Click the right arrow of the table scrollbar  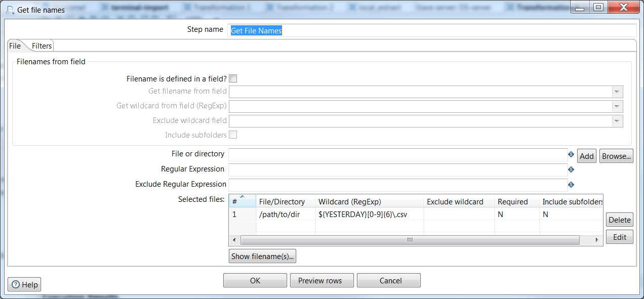click(597, 240)
